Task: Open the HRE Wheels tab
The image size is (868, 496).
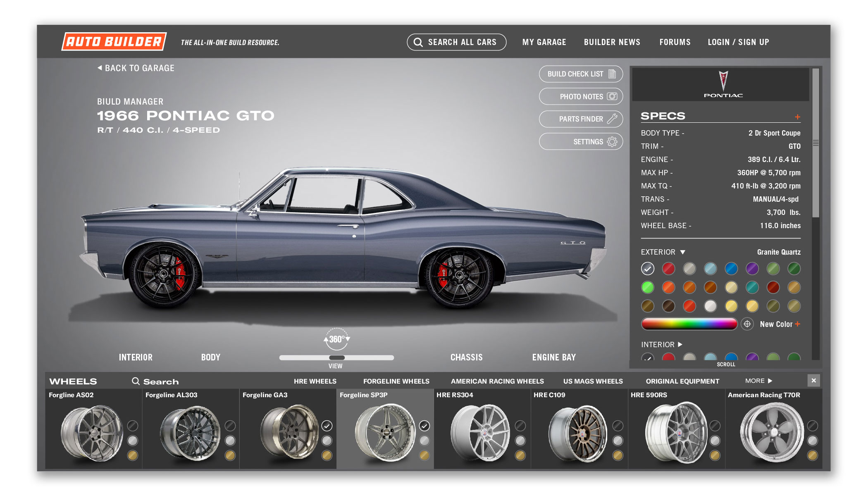Action: click(x=315, y=381)
